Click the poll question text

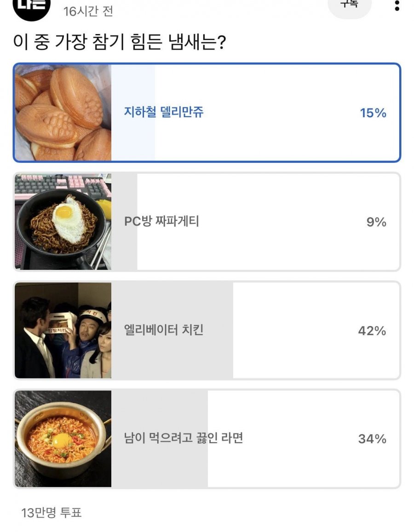(x=120, y=43)
